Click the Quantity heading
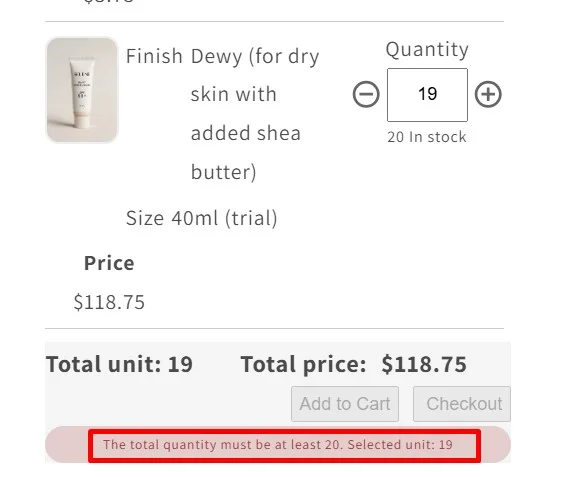571x477 pixels. click(427, 50)
